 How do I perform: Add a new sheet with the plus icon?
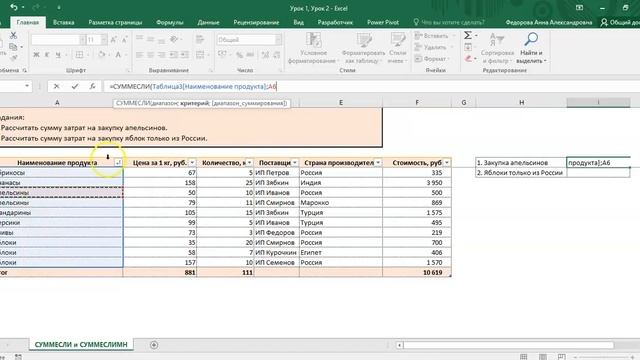pyautogui.click(x=154, y=345)
